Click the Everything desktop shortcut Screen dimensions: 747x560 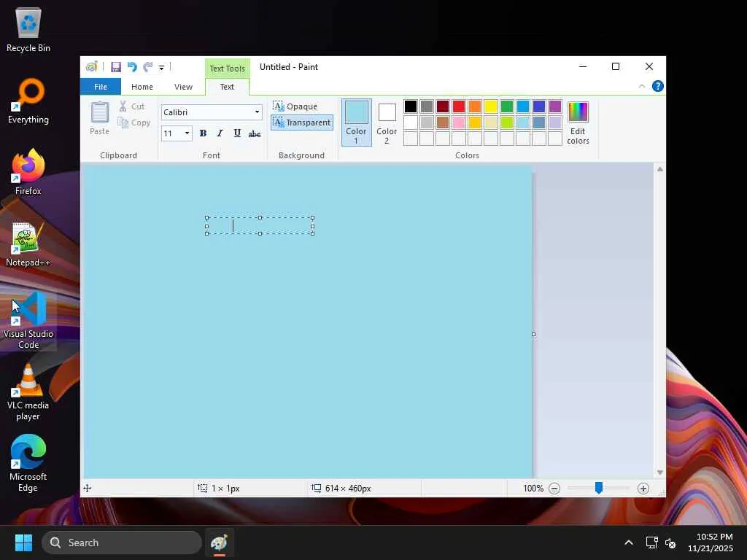[28, 101]
